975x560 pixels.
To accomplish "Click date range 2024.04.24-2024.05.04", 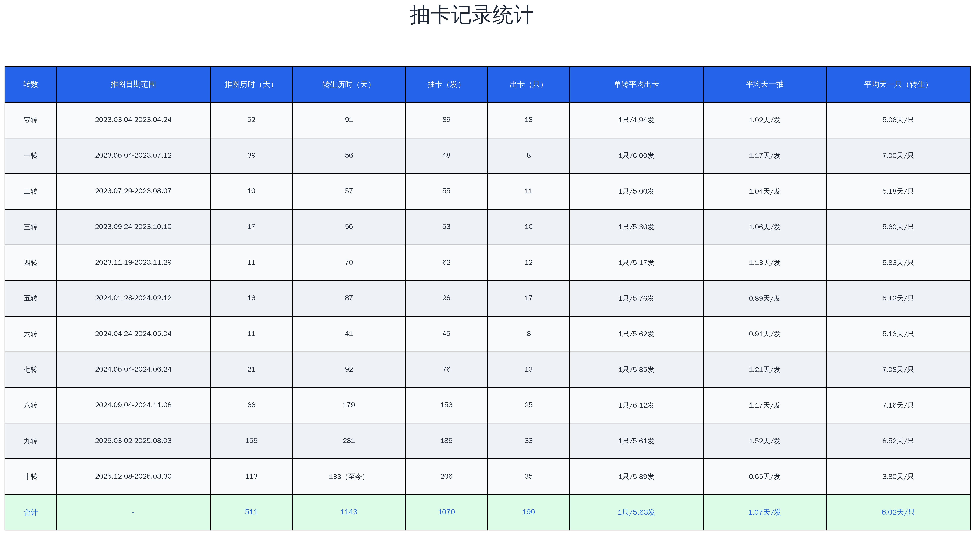I will click(x=133, y=334).
